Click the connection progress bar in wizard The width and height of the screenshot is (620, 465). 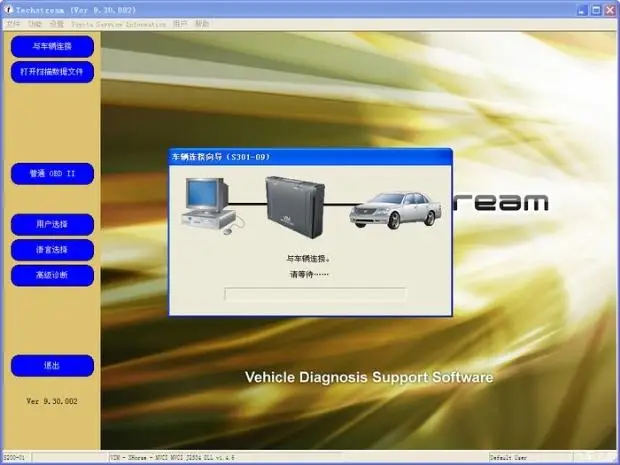tap(315, 294)
